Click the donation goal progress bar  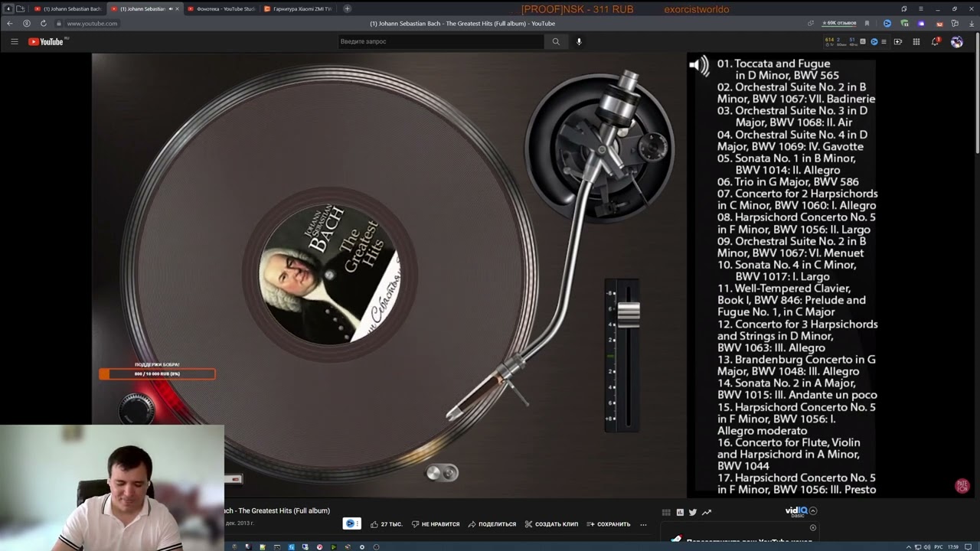(157, 373)
